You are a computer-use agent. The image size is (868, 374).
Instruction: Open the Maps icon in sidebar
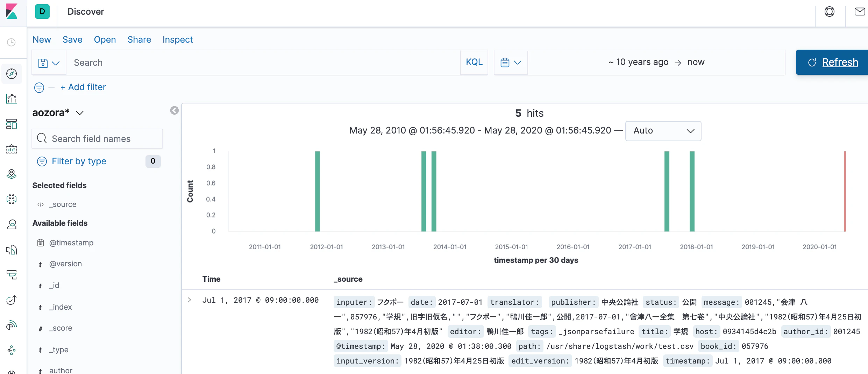pos(12,174)
